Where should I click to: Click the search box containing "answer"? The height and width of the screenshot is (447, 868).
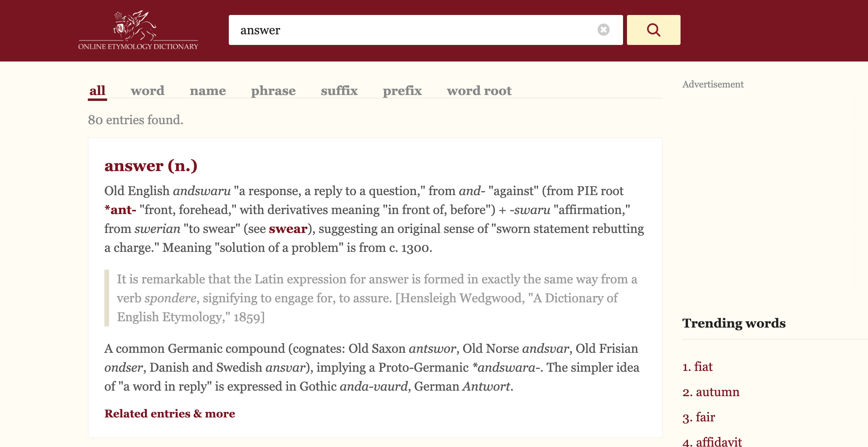(414, 30)
